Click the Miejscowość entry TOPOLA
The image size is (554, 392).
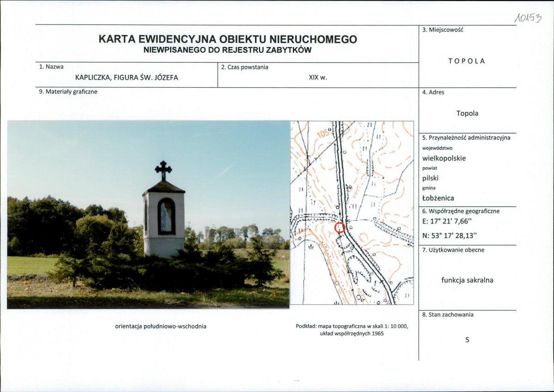click(x=466, y=60)
